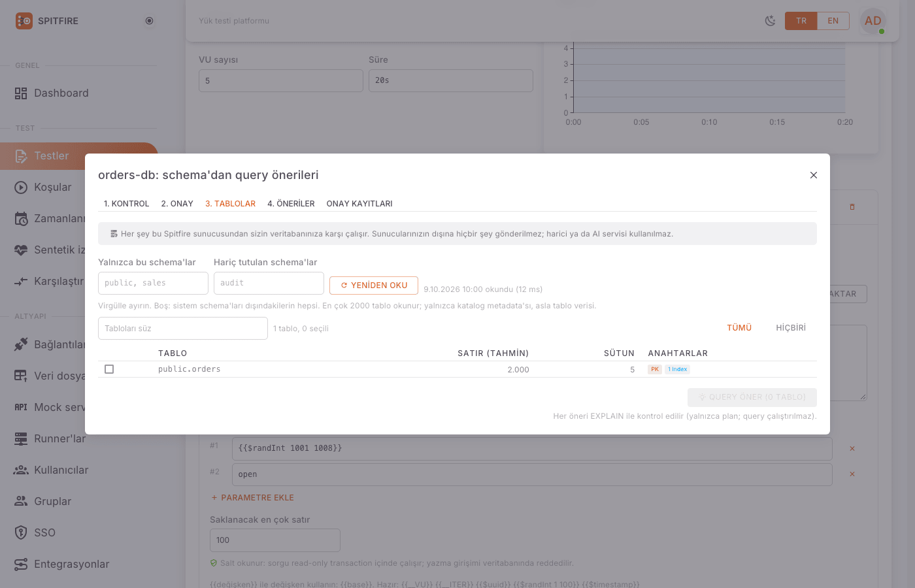Viewport: 915px width, 588px height.
Task: Close the schema query suggestions dialog
Action: (814, 175)
